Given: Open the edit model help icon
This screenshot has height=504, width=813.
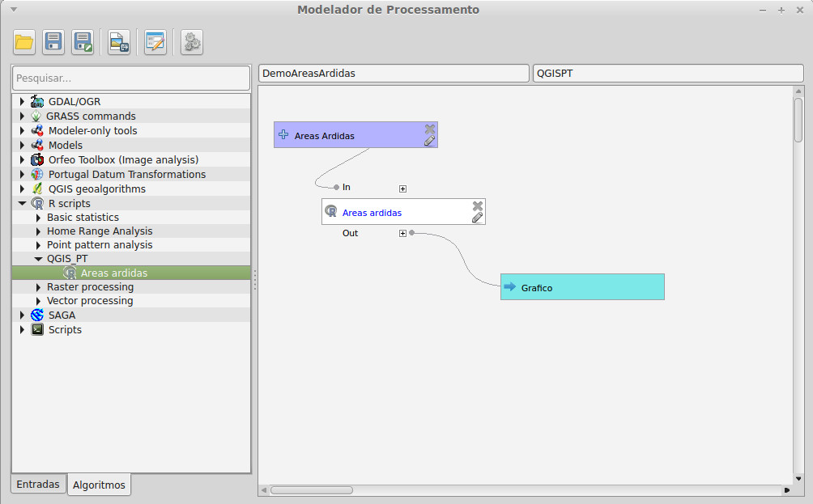Looking at the screenshot, I should [x=155, y=42].
